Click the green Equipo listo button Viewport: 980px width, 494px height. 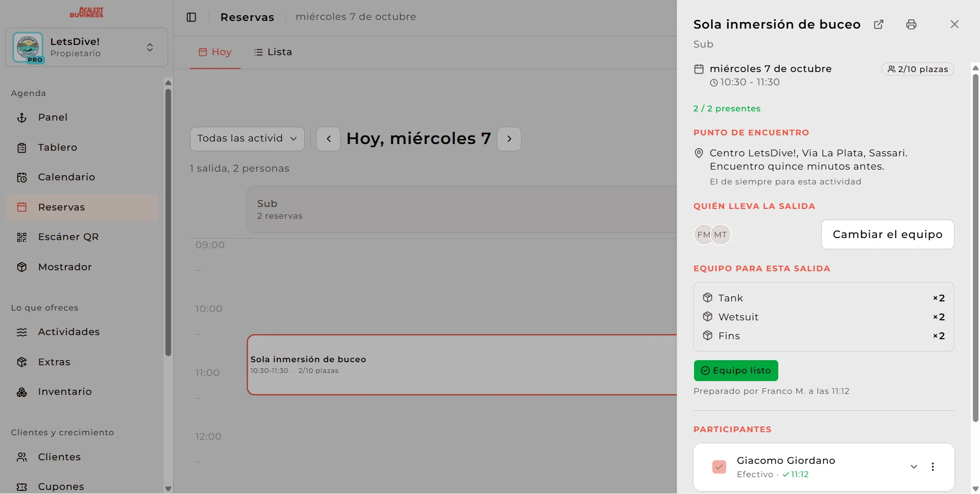736,371
